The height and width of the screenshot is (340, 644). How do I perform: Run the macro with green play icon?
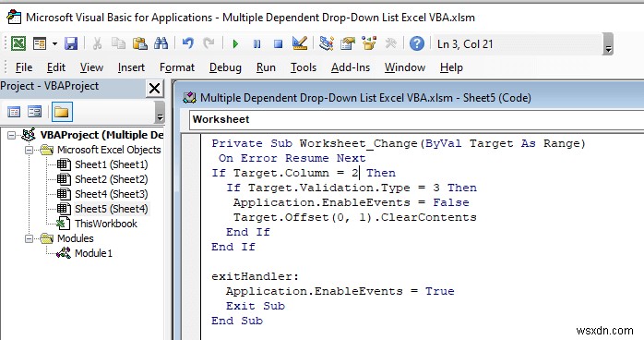coord(235,43)
